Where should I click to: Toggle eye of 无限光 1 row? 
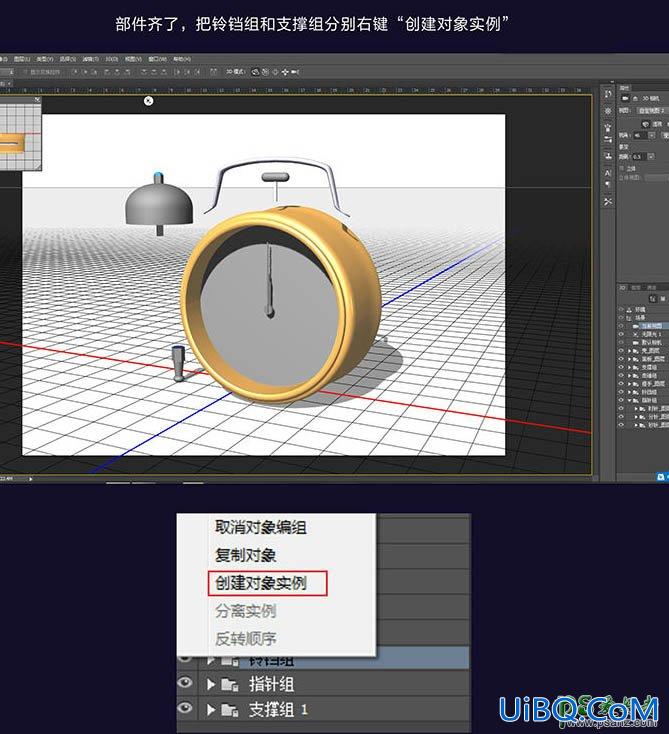[x=621, y=334]
